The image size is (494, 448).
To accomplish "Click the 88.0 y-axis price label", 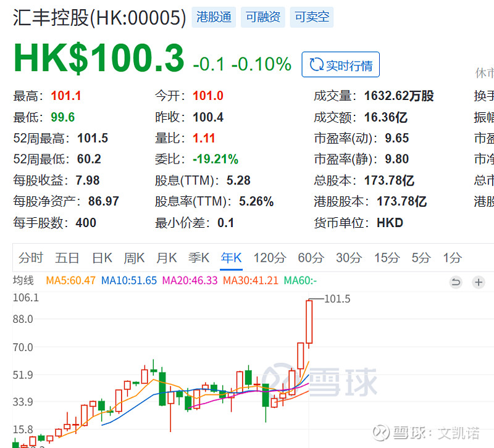I will [x=23, y=319].
